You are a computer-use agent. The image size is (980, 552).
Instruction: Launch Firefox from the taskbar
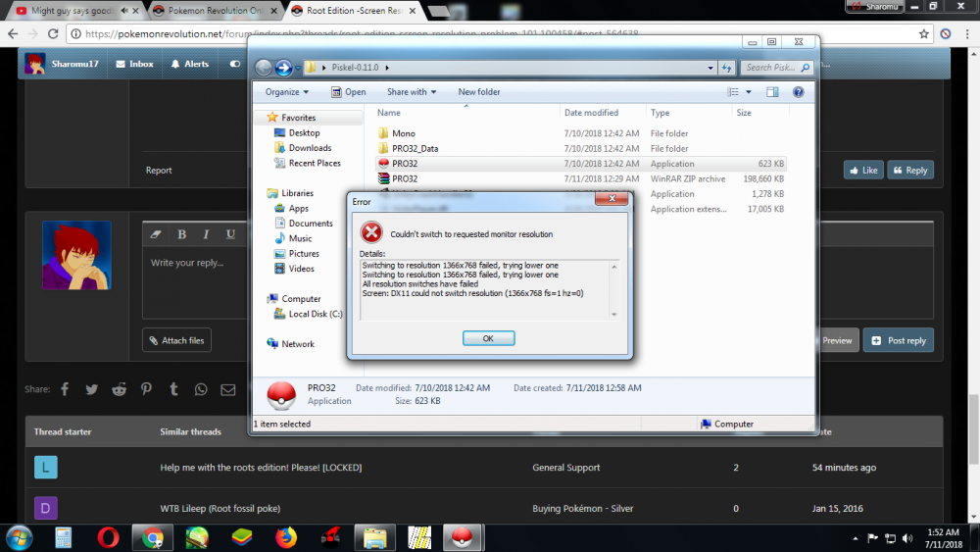[x=285, y=537]
